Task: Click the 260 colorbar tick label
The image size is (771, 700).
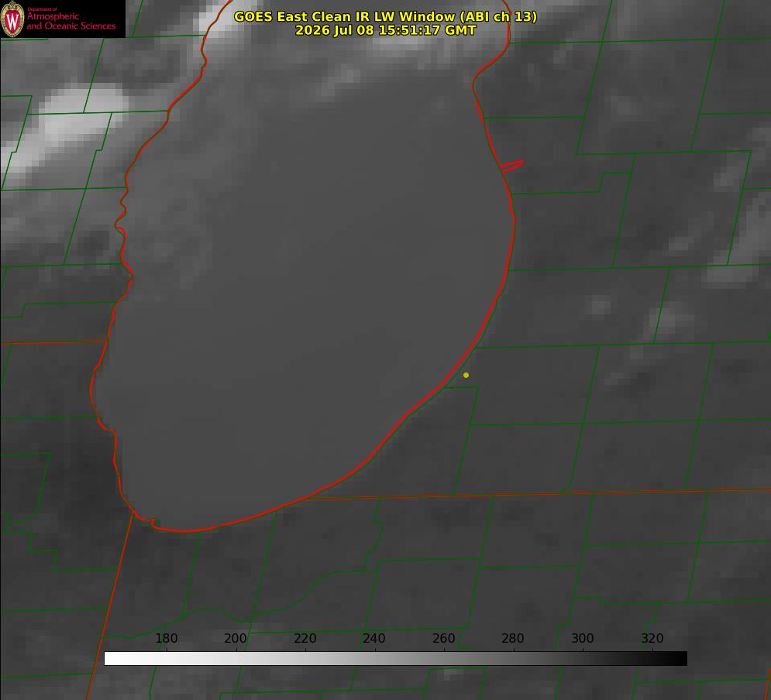Action: point(443,638)
